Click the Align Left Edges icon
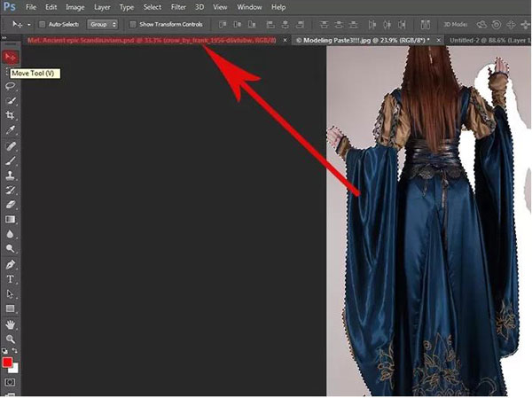 270,25
